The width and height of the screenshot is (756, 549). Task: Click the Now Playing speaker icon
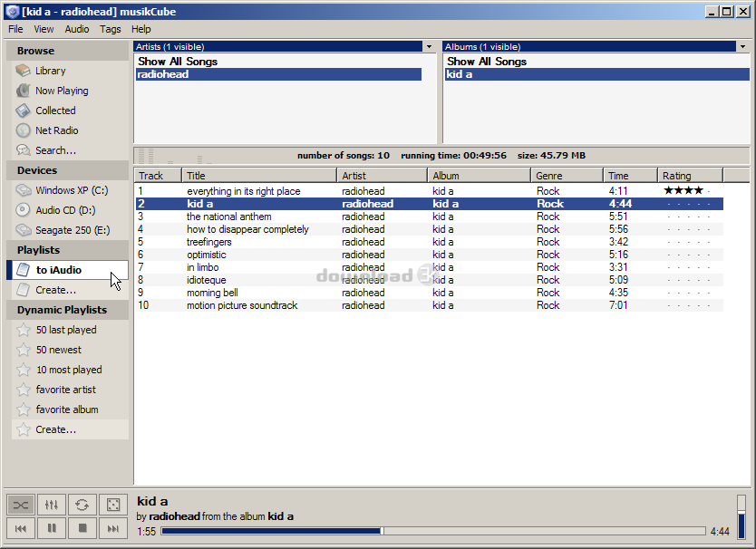pyautogui.click(x=23, y=91)
